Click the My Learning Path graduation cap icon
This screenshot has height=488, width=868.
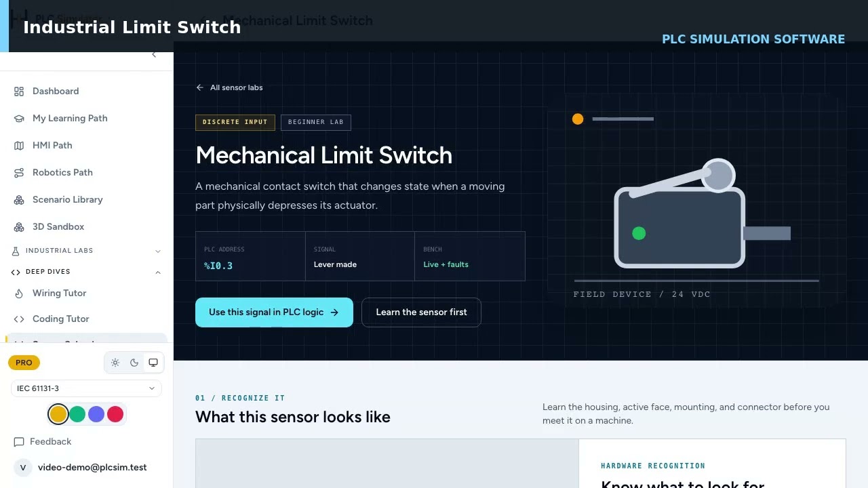click(x=19, y=118)
